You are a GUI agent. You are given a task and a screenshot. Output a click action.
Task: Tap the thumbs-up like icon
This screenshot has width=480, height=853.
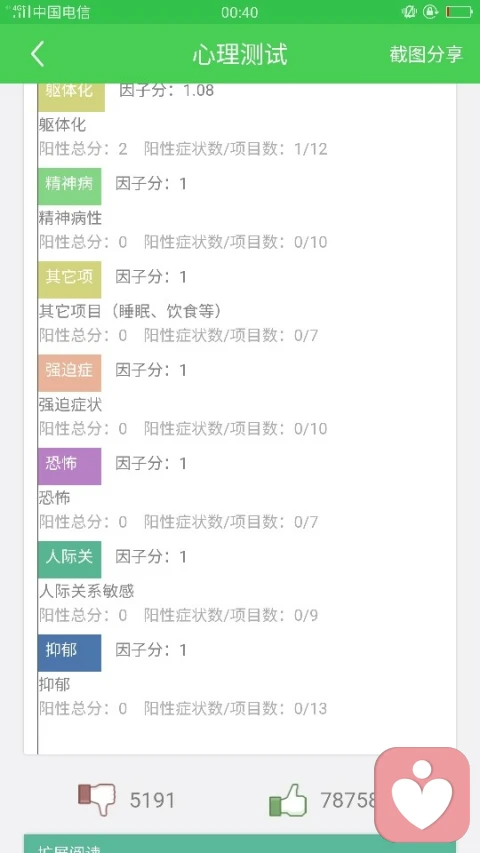coord(288,800)
